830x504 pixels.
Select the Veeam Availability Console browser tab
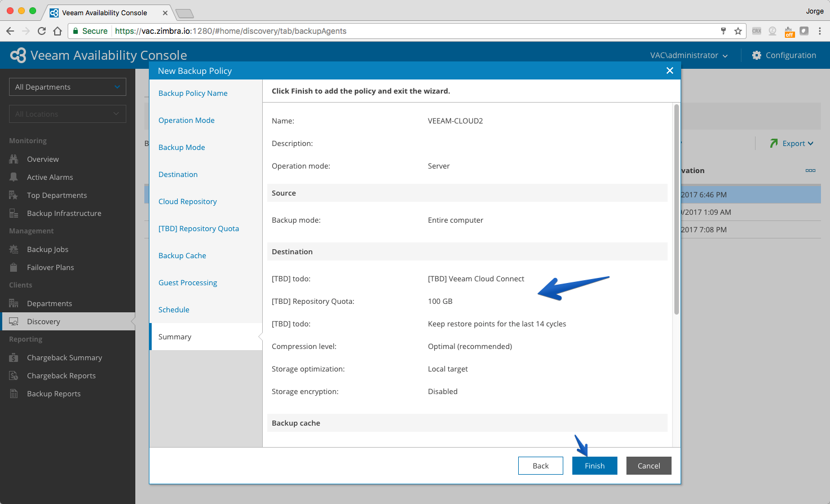tap(107, 12)
